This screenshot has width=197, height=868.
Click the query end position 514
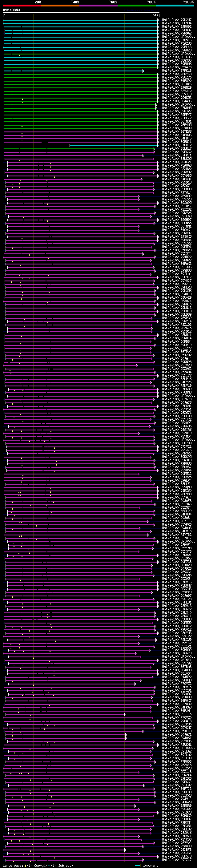[x=155, y=15]
